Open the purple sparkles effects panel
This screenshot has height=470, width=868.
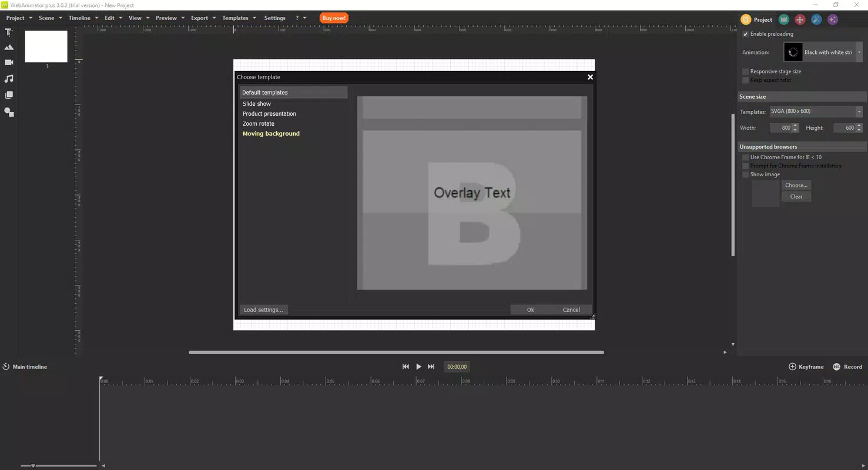coord(833,19)
